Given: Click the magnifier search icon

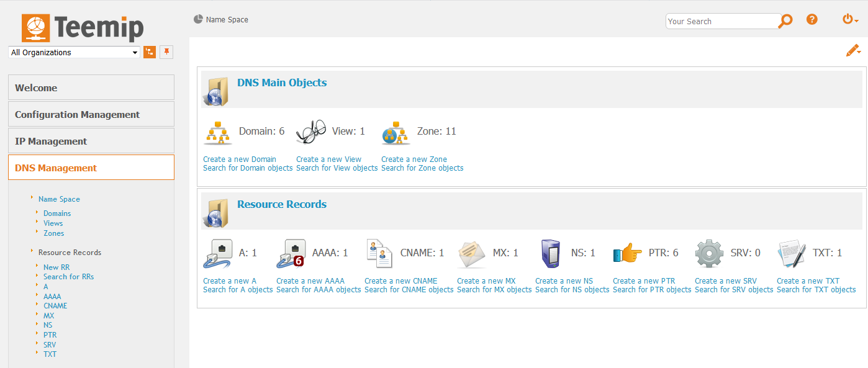Looking at the screenshot, I should pyautogui.click(x=785, y=20).
